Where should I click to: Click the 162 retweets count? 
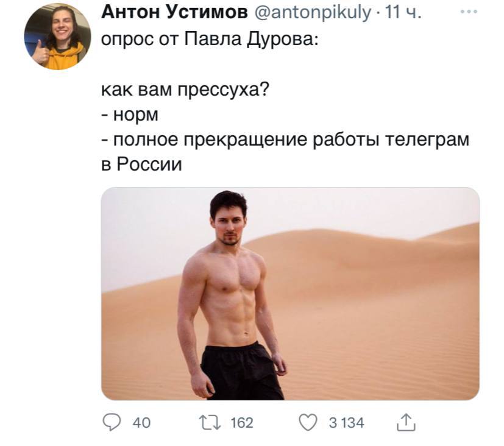click(x=242, y=423)
